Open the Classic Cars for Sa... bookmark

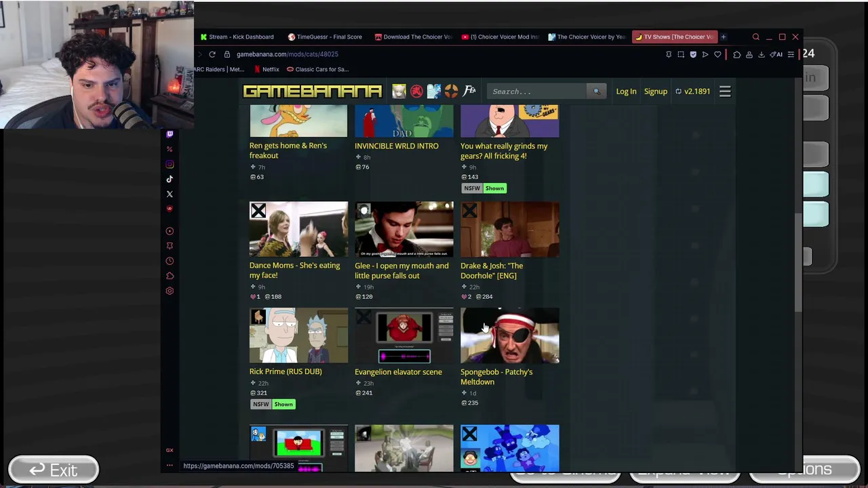[317, 69]
